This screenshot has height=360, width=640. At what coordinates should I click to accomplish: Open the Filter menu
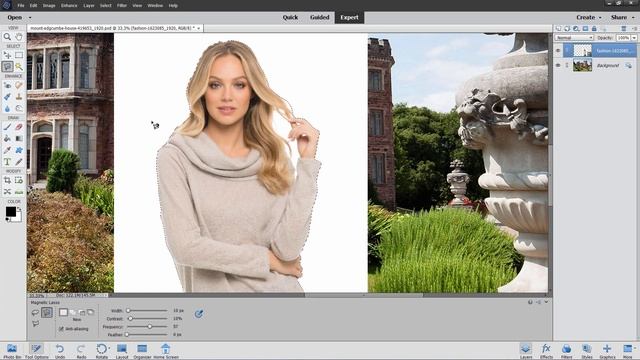coord(122,6)
